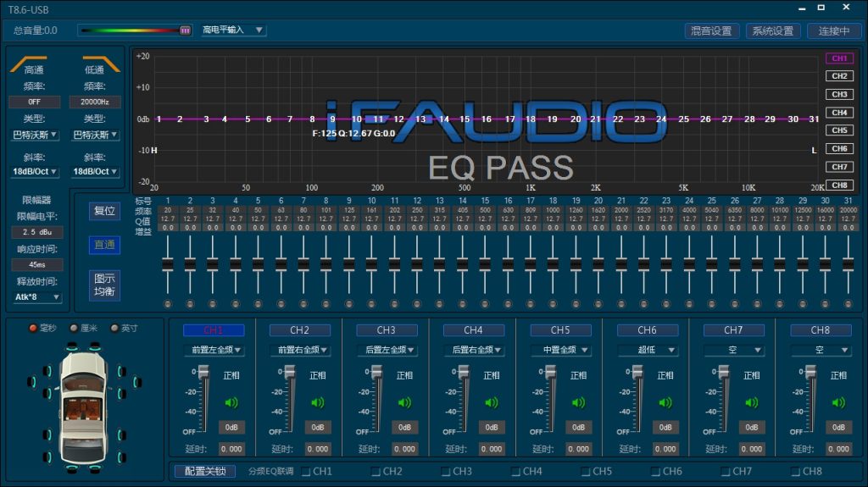This screenshot has height=487, width=868.
Task: Click the 直通 bypass button
Action: pyautogui.click(x=104, y=245)
